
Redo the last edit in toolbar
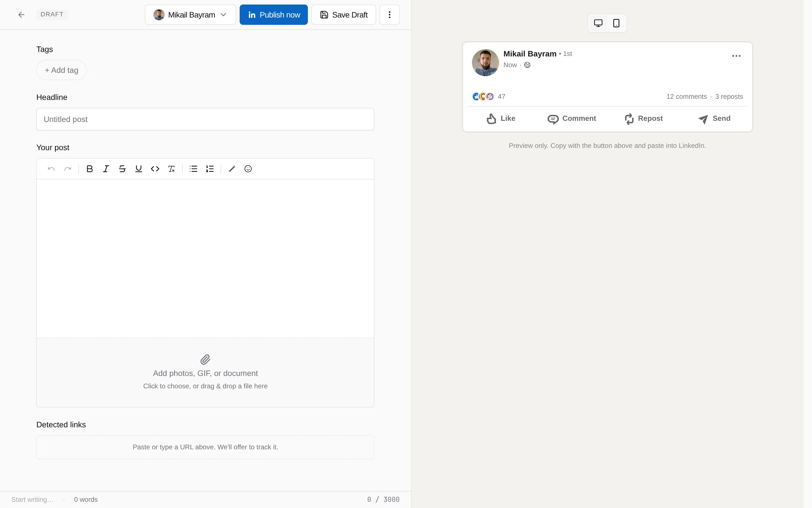[x=68, y=169]
